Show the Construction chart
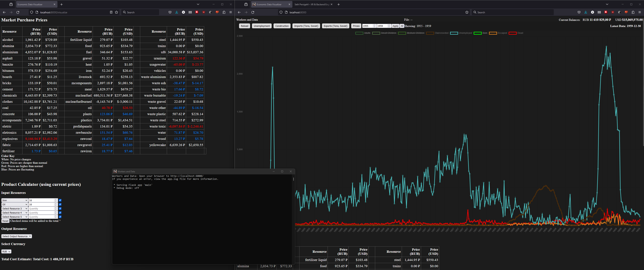Viewport: 644px width, 270px height. pyautogui.click(x=282, y=26)
